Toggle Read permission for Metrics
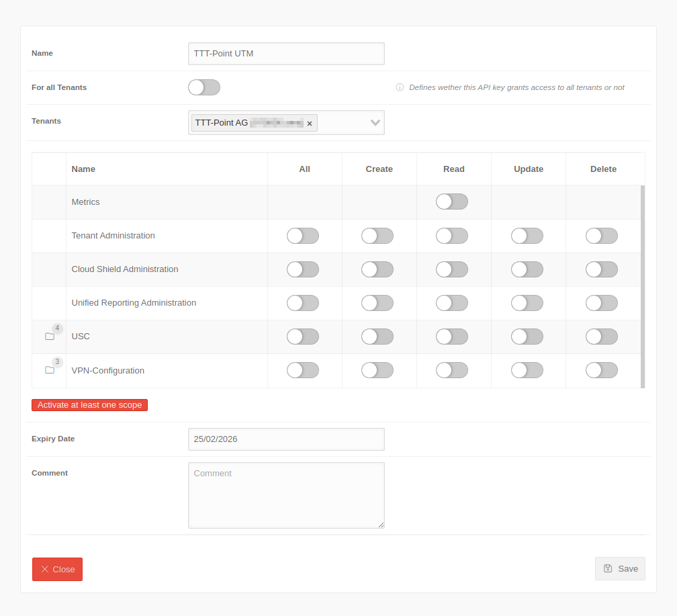Image resolution: width=677 pixels, height=616 pixels. 451,202
